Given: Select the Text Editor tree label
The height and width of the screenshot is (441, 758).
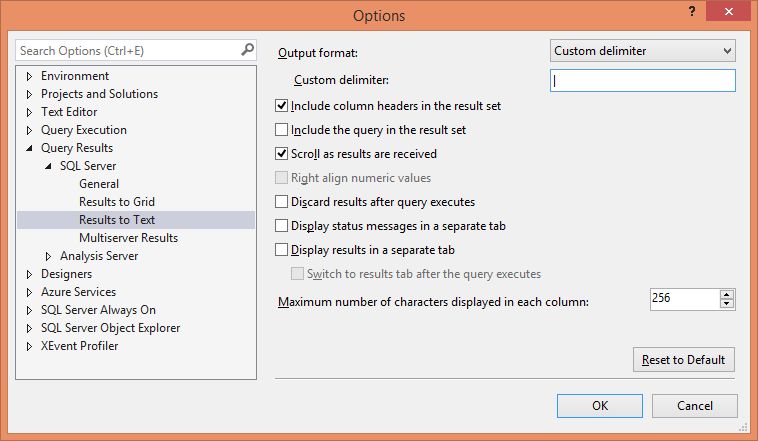Looking at the screenshot, I should (x=69, y=112).
